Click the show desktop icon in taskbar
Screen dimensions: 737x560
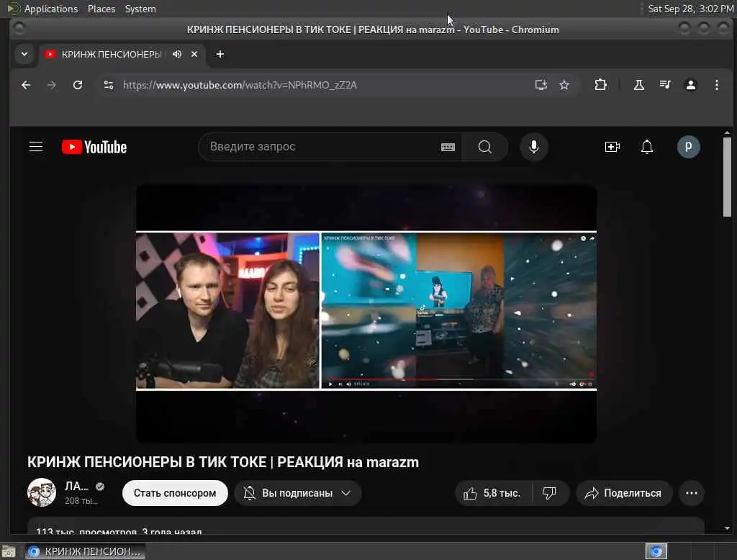coord(9,551)
